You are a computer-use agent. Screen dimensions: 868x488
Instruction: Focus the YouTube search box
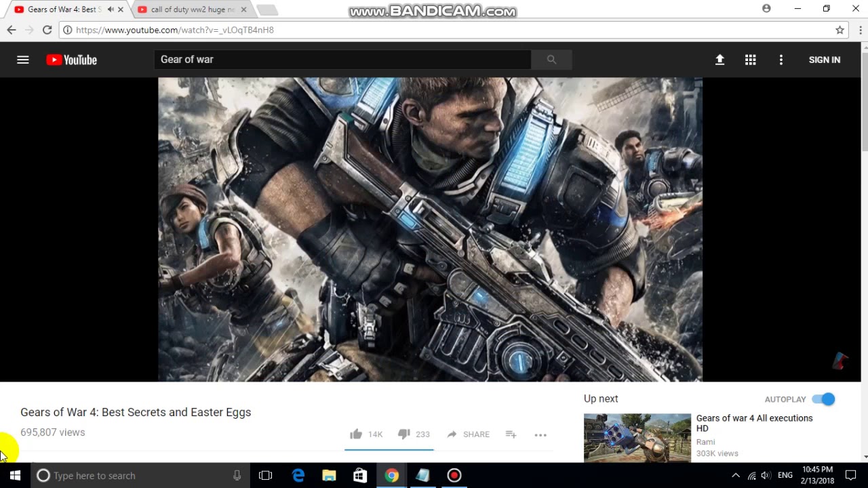(342, 60)
